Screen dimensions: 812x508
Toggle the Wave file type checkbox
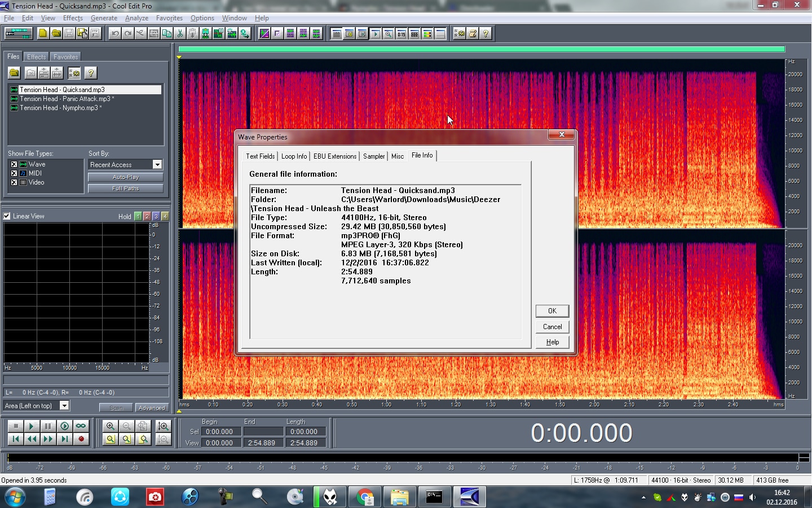[x=14, y=164]
